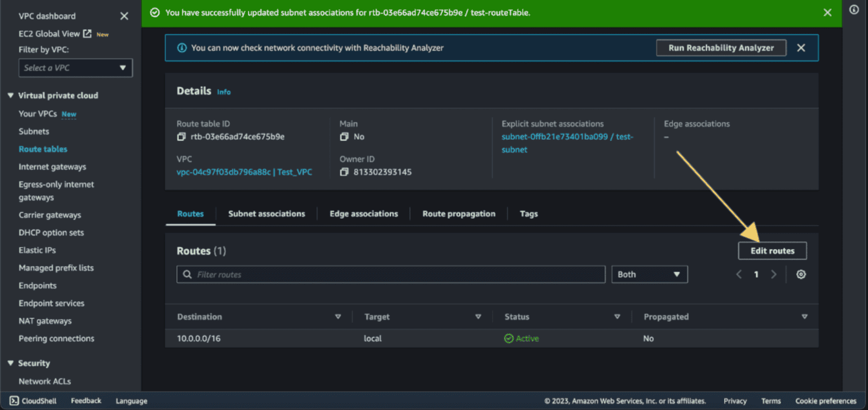Screen dimensions: 868x410
Task: Copy the Owner ID value icon
Action: pyautogui.click(x=344, y=172)
